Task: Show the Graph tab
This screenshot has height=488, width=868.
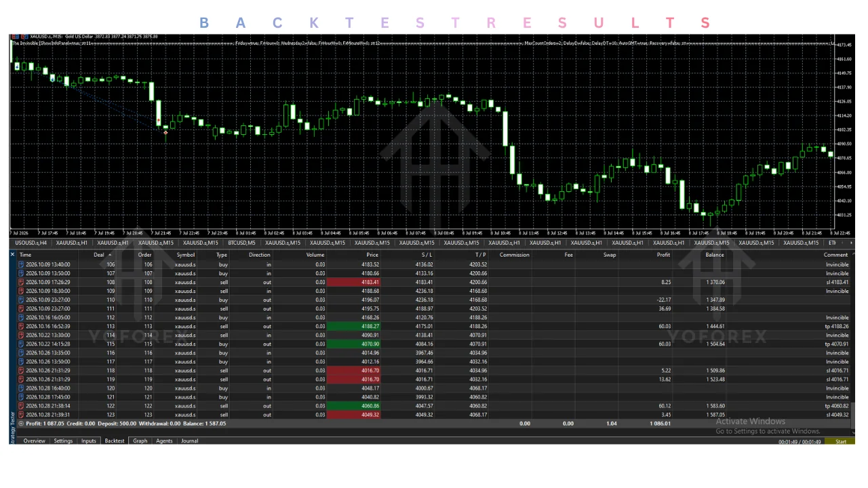Action: [x=140, y=441]
